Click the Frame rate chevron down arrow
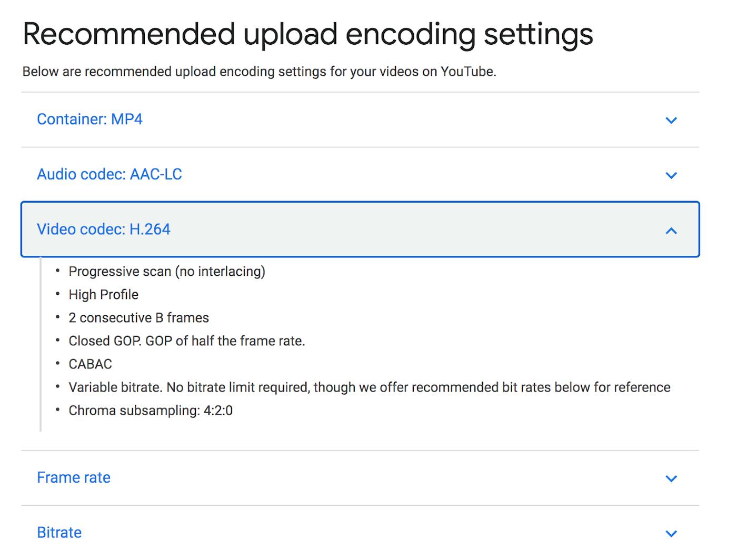 tap(671, 478)
